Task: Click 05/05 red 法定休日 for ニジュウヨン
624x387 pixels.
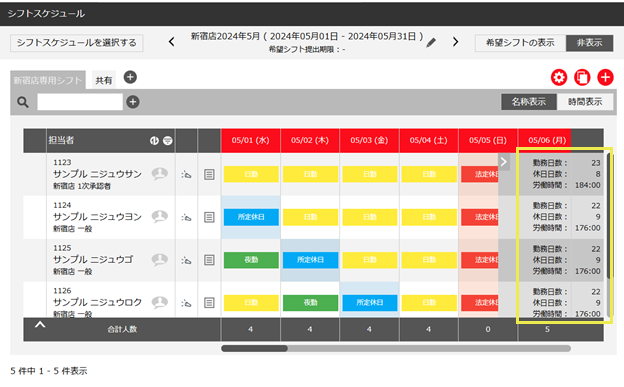Action: (480, 217)
